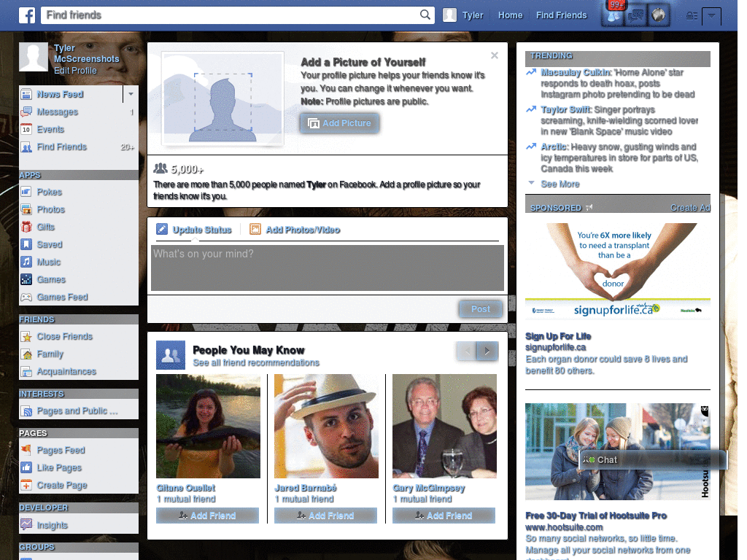This screenshot has width=747, height=560.
Task: Open the signupforlife.ca ad image
Action: pyautogui.click(x=617, y=271)
